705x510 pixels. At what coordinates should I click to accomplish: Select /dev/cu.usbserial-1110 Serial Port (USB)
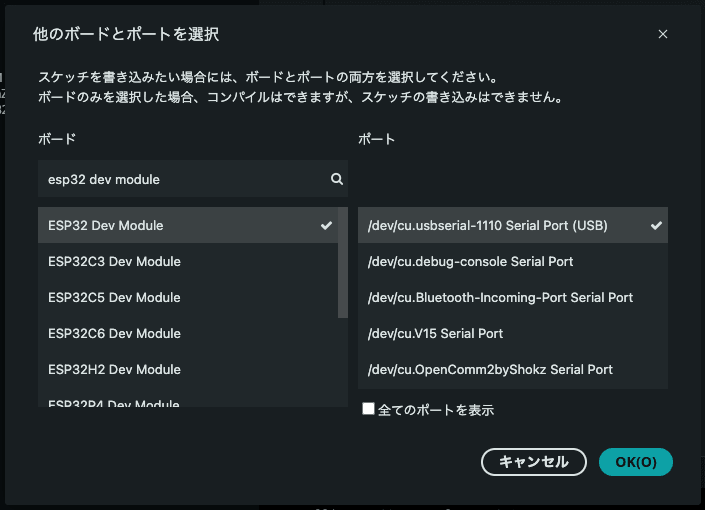[x=513, y=225]
